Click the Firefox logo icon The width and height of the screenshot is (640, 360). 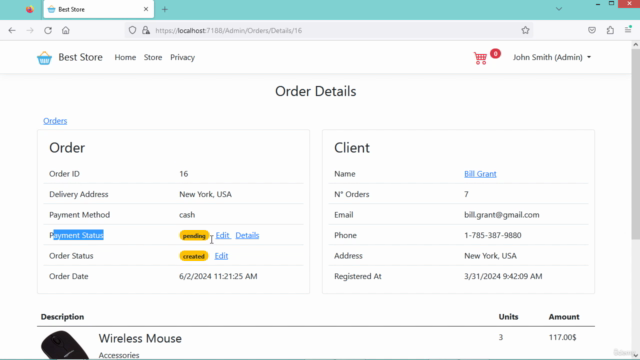pos(29,9)
